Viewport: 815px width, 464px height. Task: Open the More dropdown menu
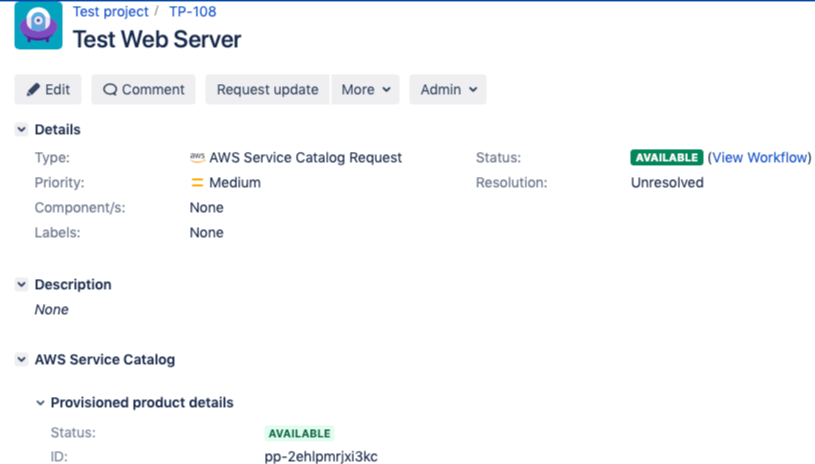pos(365,89)
